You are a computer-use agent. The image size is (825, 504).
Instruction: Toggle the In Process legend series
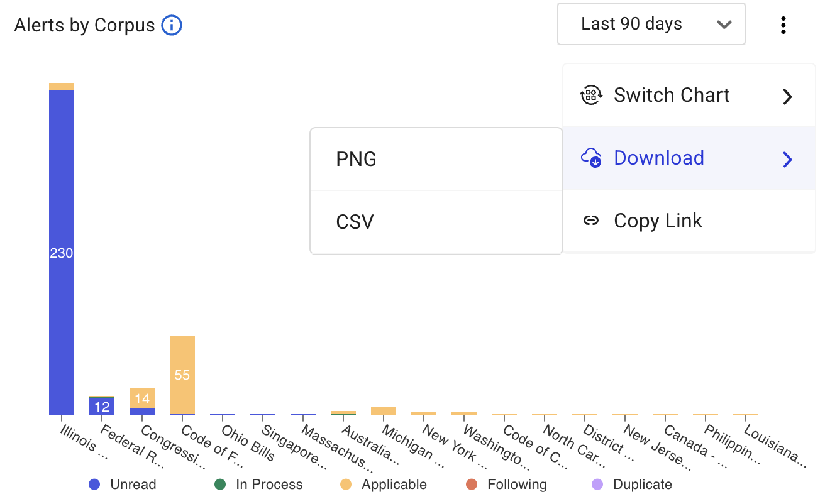(258, 485)
